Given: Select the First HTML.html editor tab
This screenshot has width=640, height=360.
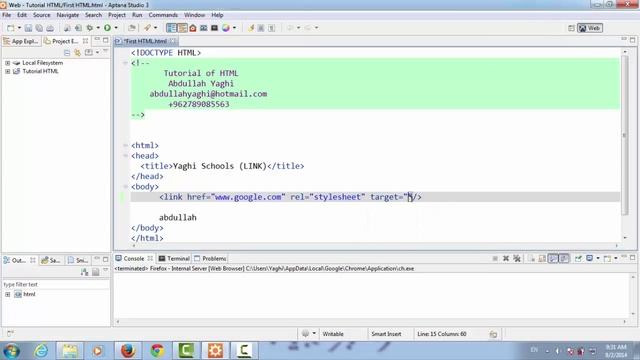Looking at the screenshot, I should [x=145, y=41].
